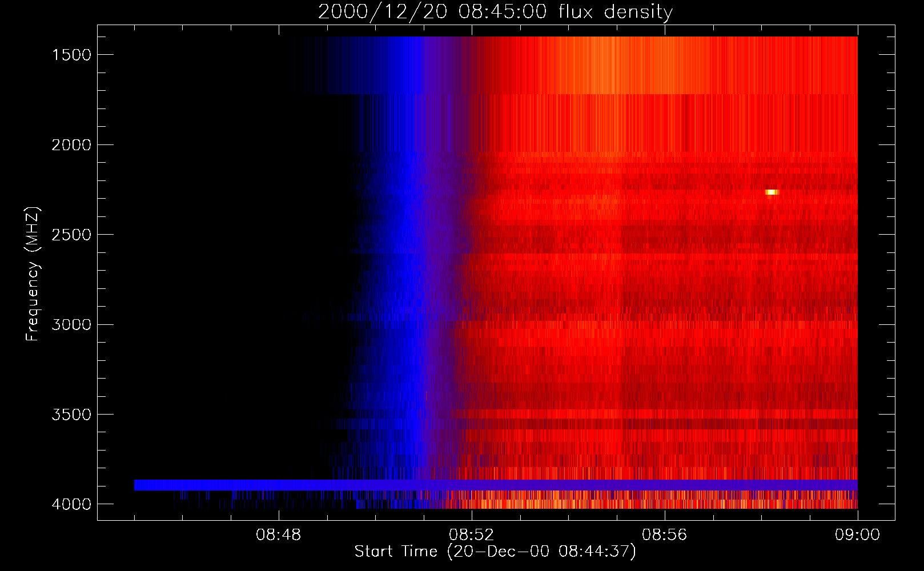
Task: Click the 1500 frequency tick label
Action: pos(71,55)
